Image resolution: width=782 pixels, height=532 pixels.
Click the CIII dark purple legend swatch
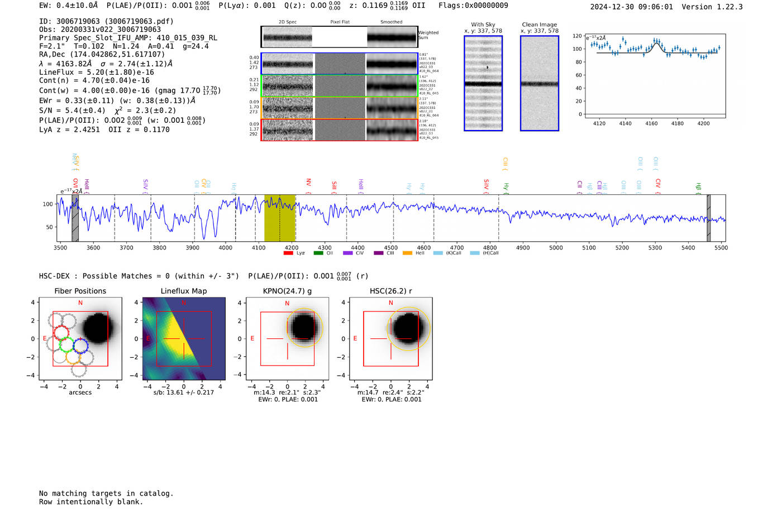click(x=378, y=253)
